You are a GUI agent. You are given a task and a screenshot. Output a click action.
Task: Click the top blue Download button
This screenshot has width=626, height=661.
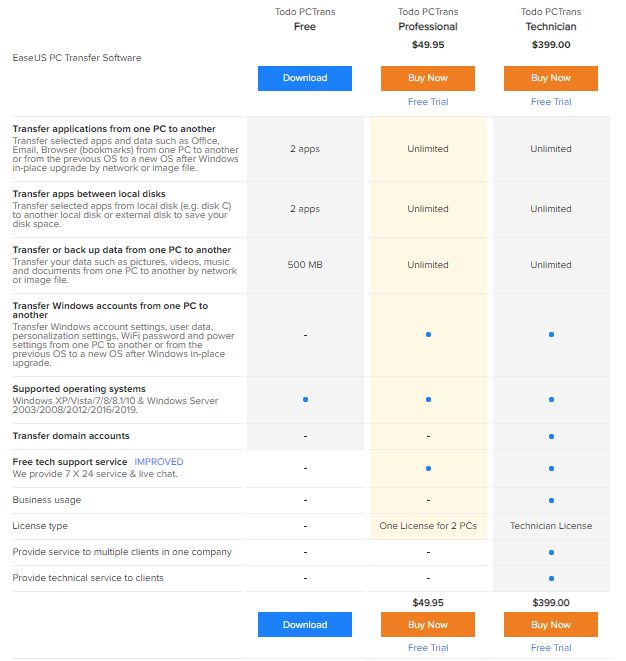[305, 78]
